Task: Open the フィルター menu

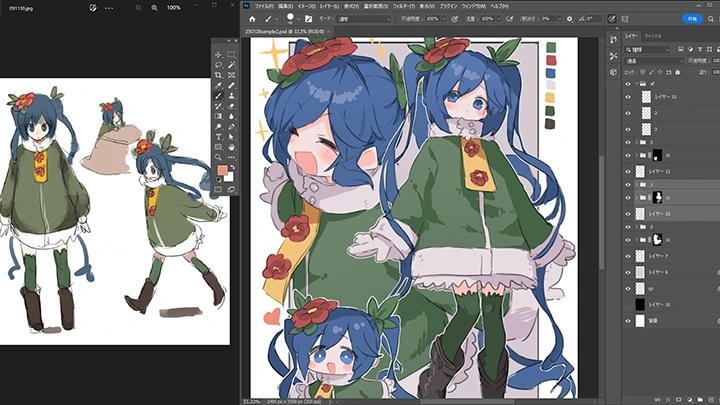Action: [x=403, y=5]
